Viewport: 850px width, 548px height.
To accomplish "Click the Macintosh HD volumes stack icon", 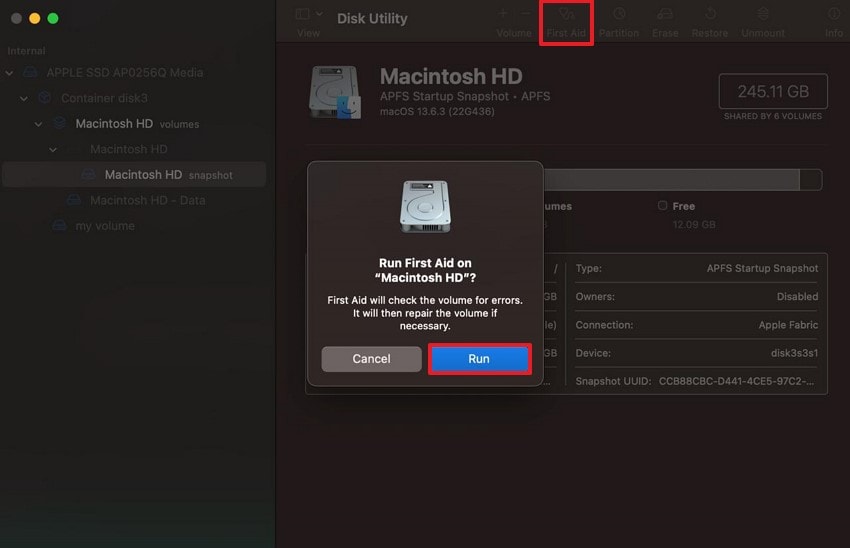I will tap(60, 123).
